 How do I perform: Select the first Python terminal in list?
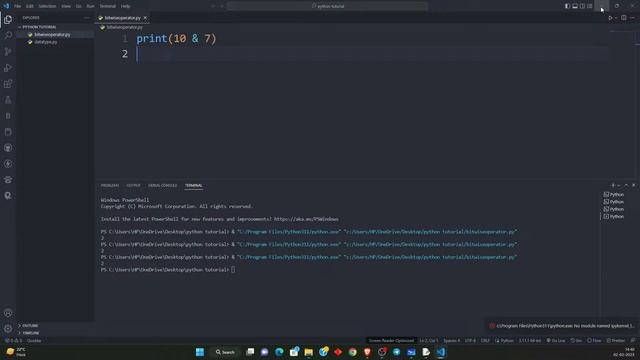tap(613, 195)
